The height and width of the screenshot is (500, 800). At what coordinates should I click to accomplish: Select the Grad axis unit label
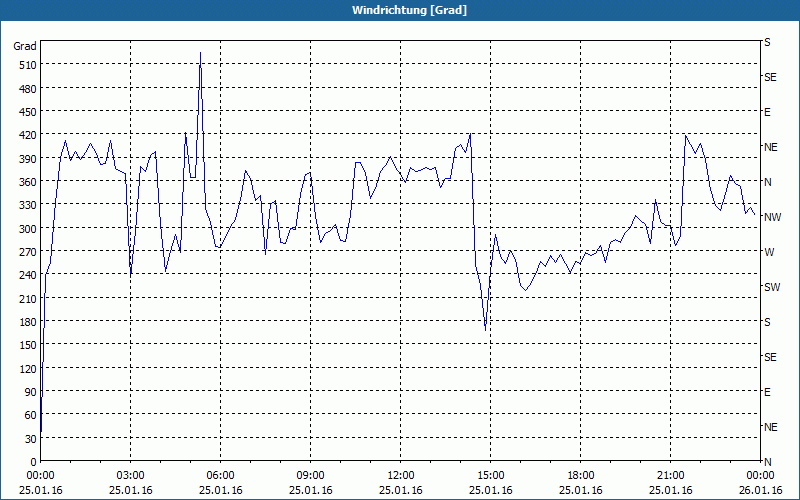(25, 46)
